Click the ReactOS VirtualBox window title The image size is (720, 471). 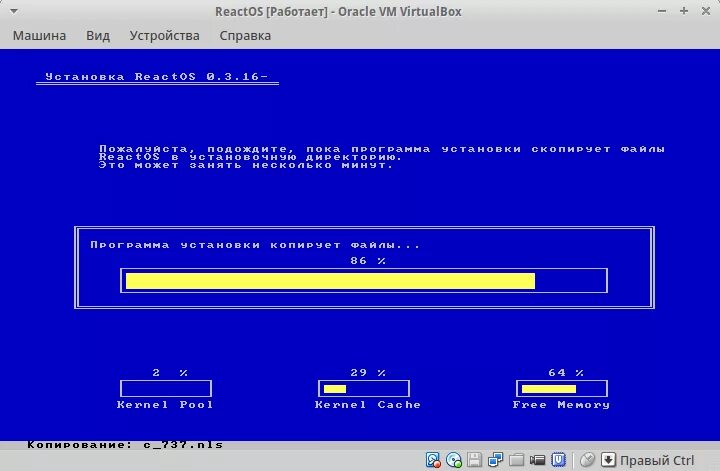click(x=338, y=11)
